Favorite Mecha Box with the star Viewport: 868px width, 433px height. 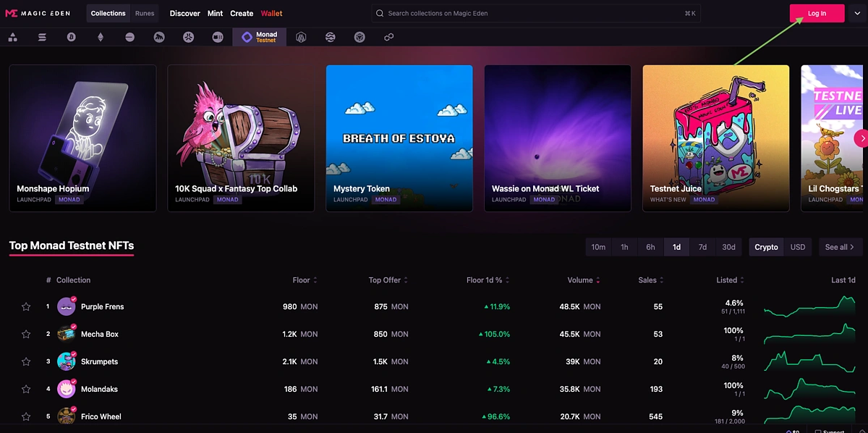tap(26, 334)
